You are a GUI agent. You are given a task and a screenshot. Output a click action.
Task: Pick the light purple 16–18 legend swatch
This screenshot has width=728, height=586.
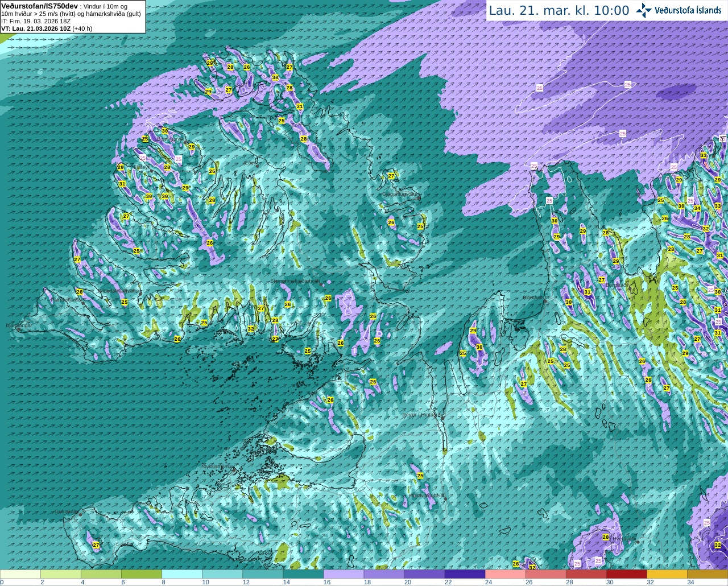pyautogui.click(x=344, y=574)
